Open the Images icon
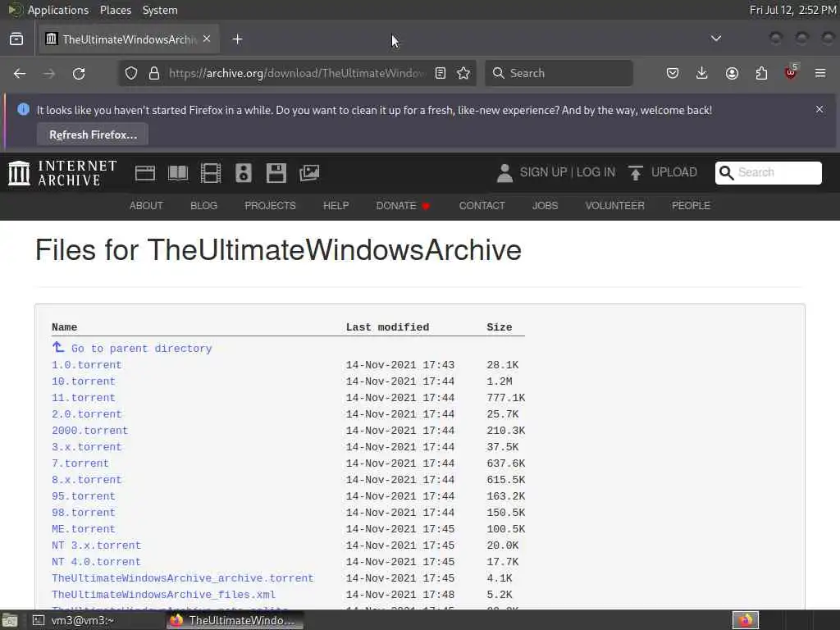Screen dimensions: 840x630 [x=309, y=173]
